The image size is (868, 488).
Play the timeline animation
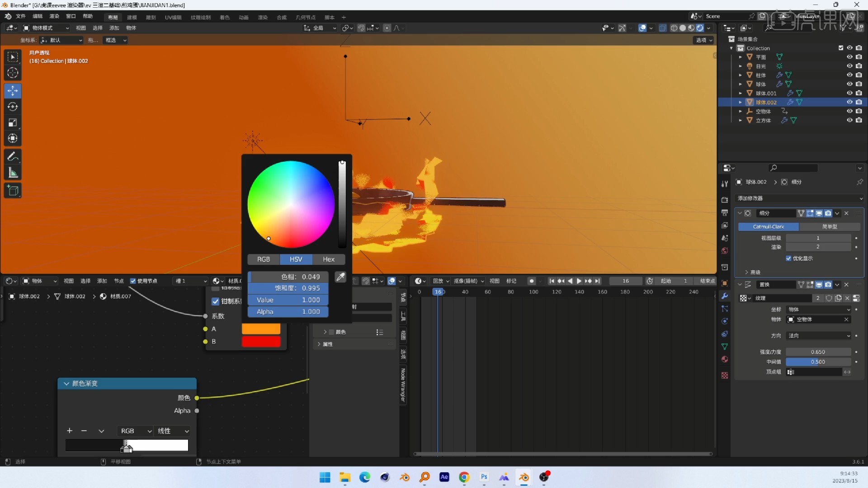coord(579,281)
